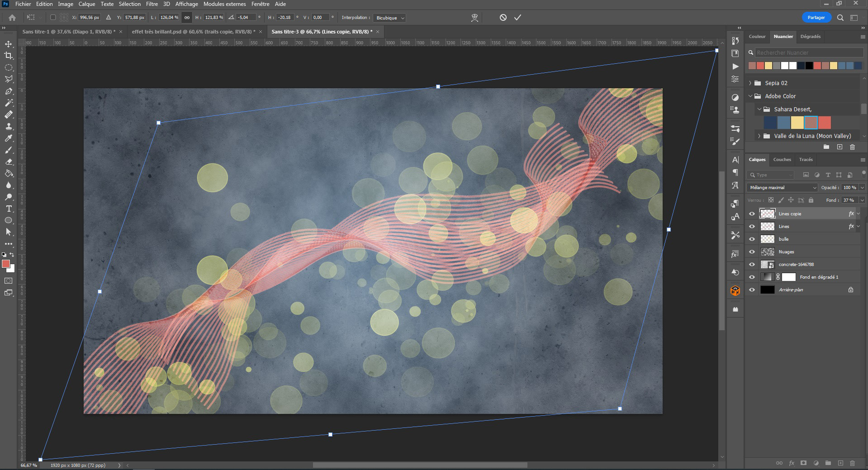The height and width of the screenshot is (470, 868).
Task: Hide the Lines copie layer
Action: click(x=752, y=214)
